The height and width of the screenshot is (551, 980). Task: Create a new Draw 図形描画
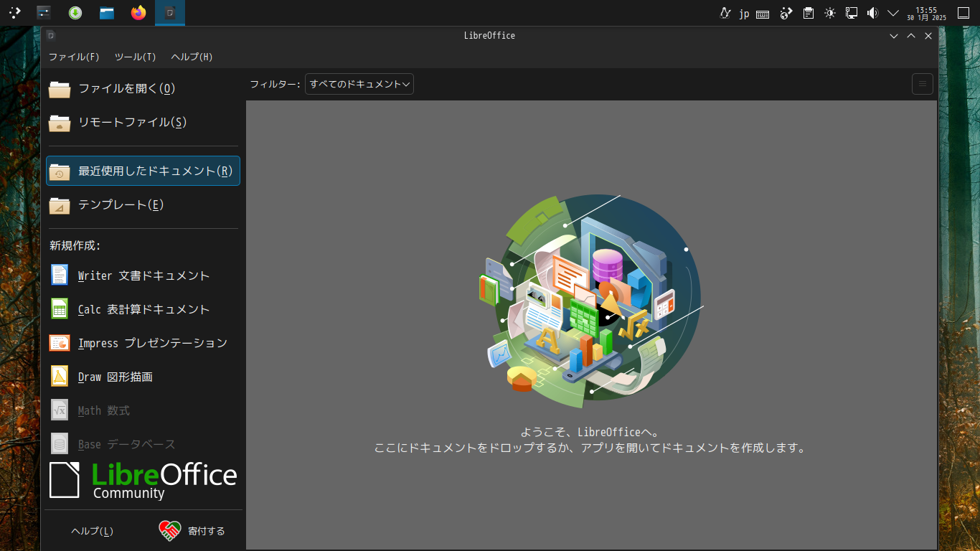pos(143,377)
